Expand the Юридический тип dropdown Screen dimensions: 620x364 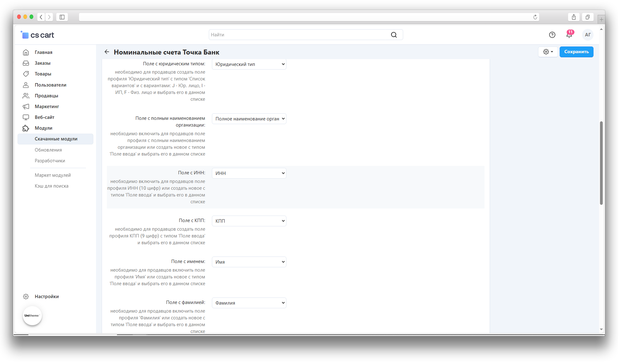click(x=249, y=64)
